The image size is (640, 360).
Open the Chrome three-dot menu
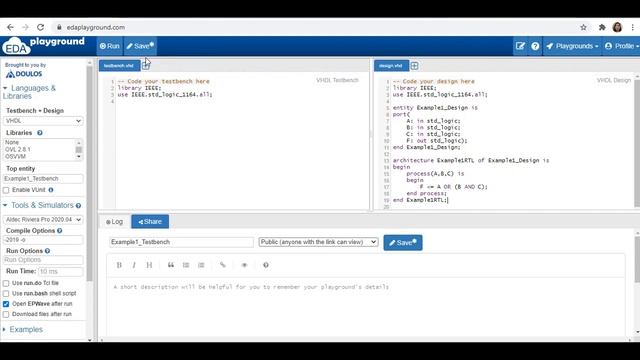pos(632,27)
